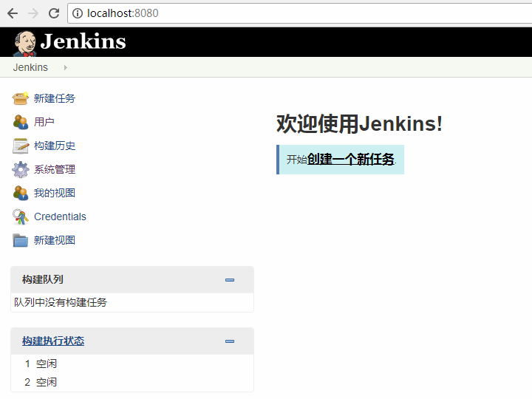Image resolution: width=532 pixels, height=399 pixels.
Task: Go back with browser back arrow
Action: (13, 13)
